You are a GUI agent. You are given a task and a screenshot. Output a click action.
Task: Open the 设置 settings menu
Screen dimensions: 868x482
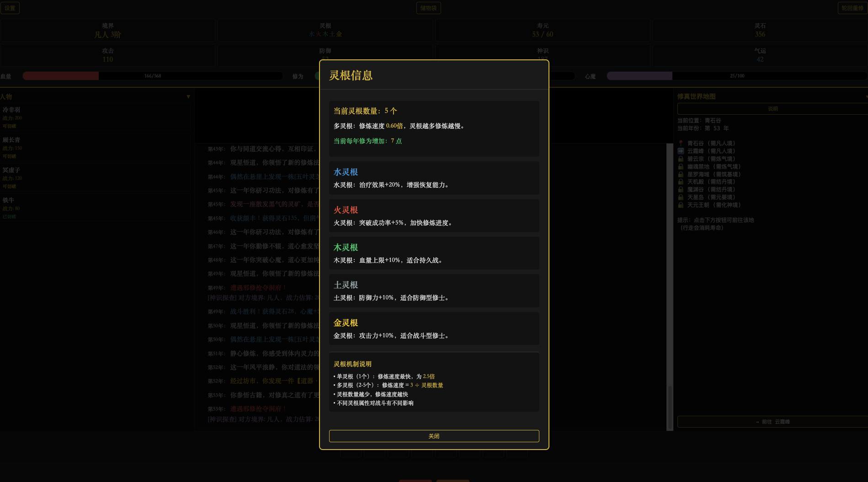click(x=10, y=8)
